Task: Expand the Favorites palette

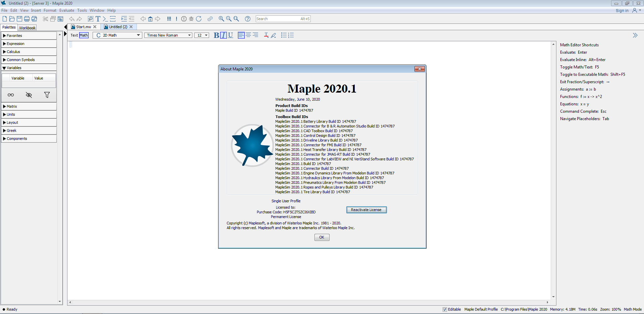Action: (x=29, y=36)
